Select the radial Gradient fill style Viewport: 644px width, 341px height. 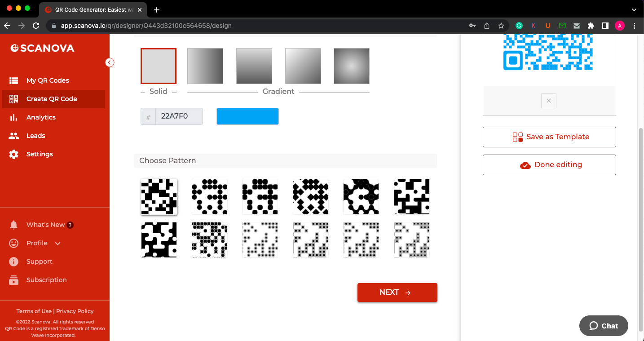352,66
